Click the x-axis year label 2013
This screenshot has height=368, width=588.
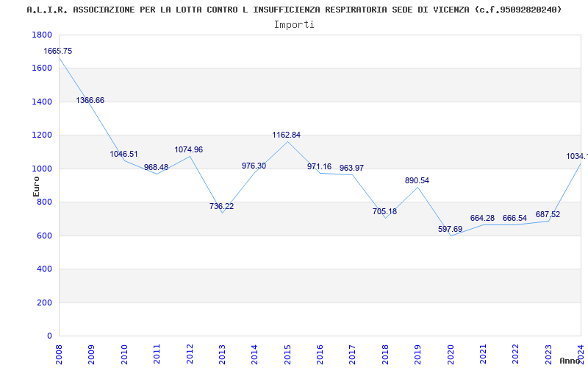click(x=222, y=354)
